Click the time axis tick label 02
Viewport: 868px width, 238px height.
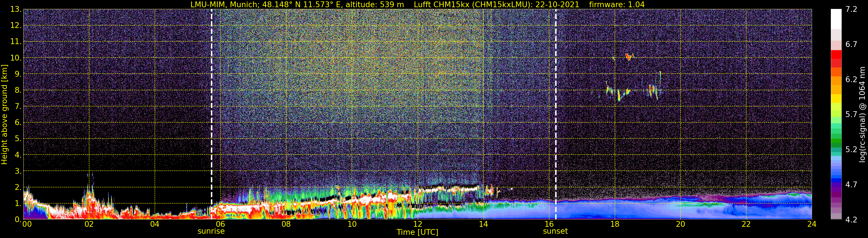pos(89,224)
